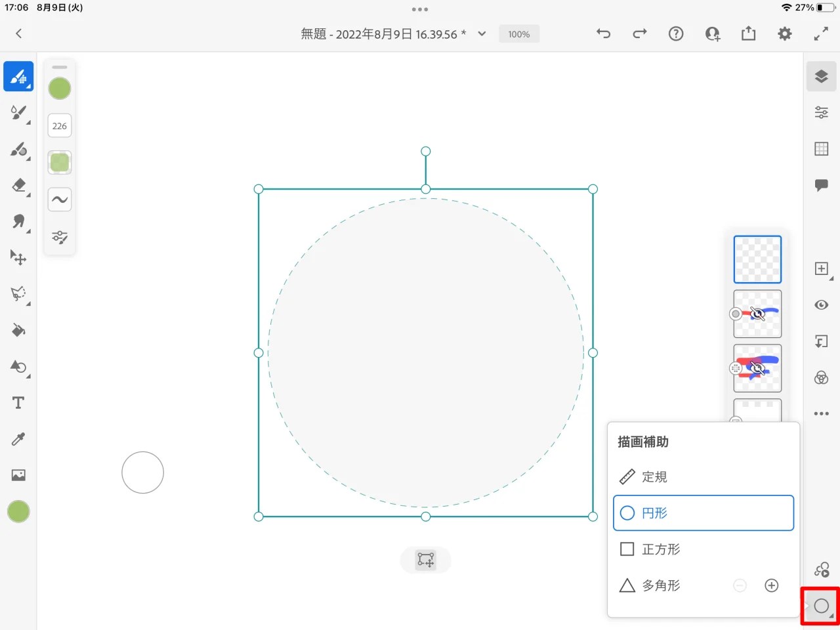Select the Pixel brush tool
Screen dimensions: 840x630
[x=18, y=76]
